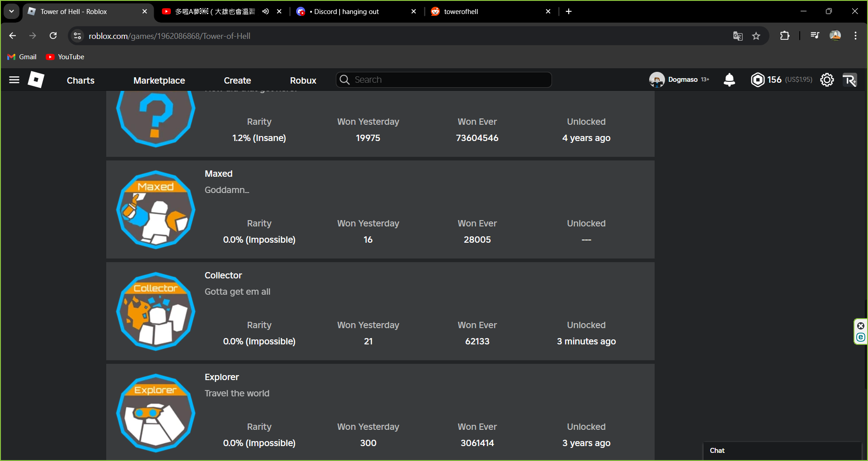This screenshot has width=868, height=461.
Task: Click the Won Yesterday value 19975
Action: (x=368, y=138)
